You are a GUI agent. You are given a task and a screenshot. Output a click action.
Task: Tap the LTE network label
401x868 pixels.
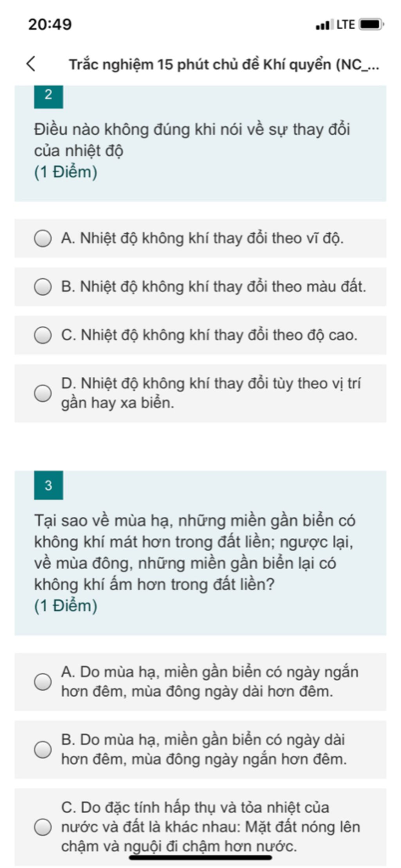(x=346, y=25)
